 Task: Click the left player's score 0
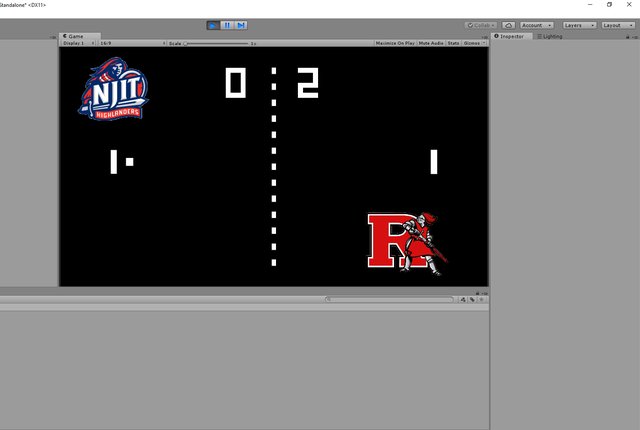pos(236,83)
